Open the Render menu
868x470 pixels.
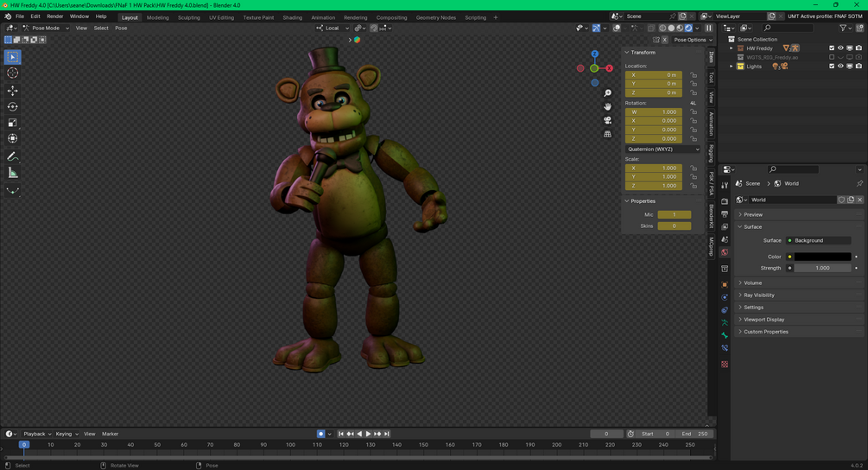click(x=54, y=16)
